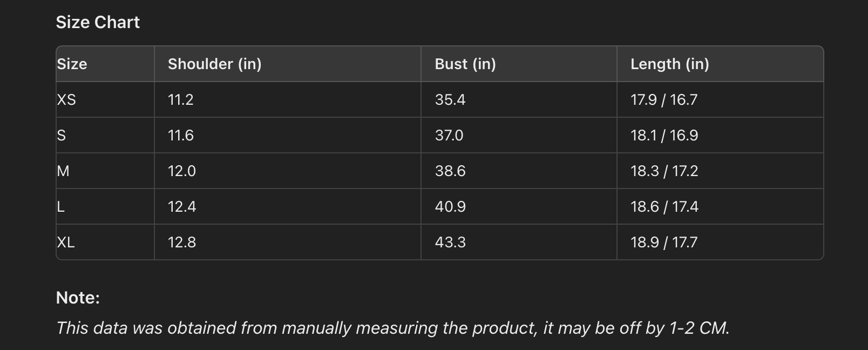Select the L size row label

61,206
